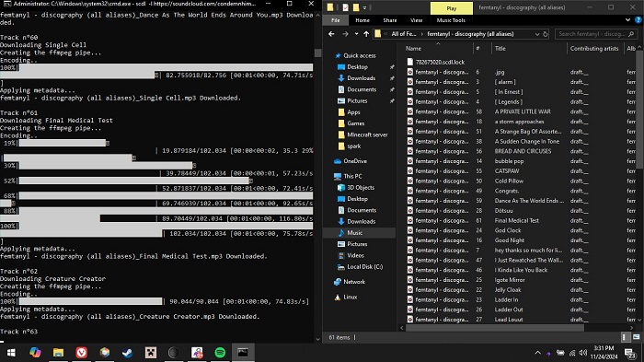
Task: Show hidden system tray icons
Action: (x=537, y=353)
